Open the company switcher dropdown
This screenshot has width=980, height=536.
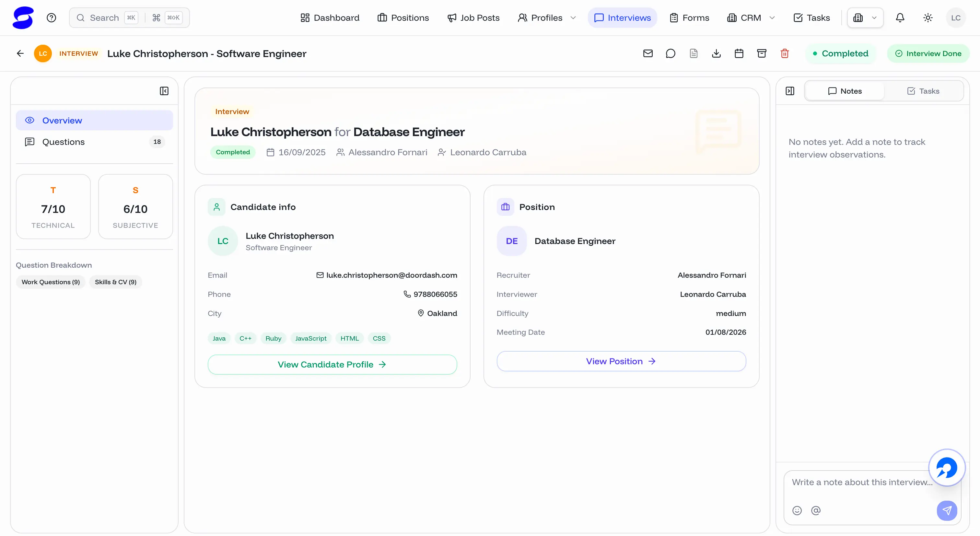pos(865,18)
